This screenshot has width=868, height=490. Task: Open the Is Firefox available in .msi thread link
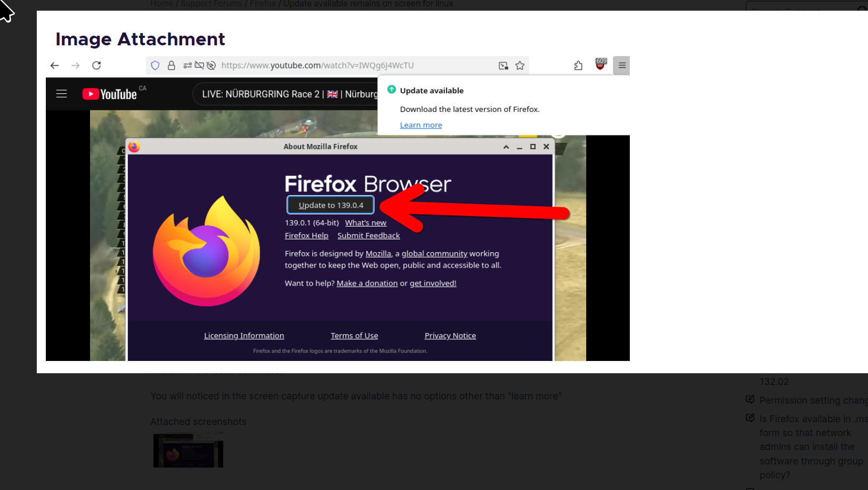click(x=813, y=447)
